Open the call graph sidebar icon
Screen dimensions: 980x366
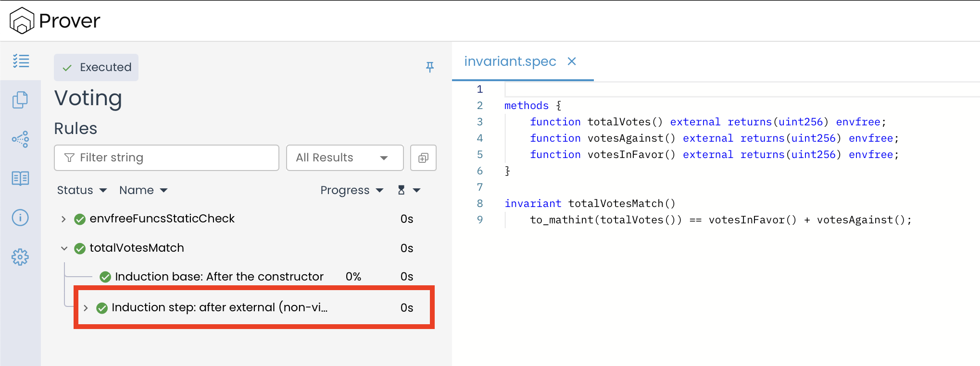20,139
